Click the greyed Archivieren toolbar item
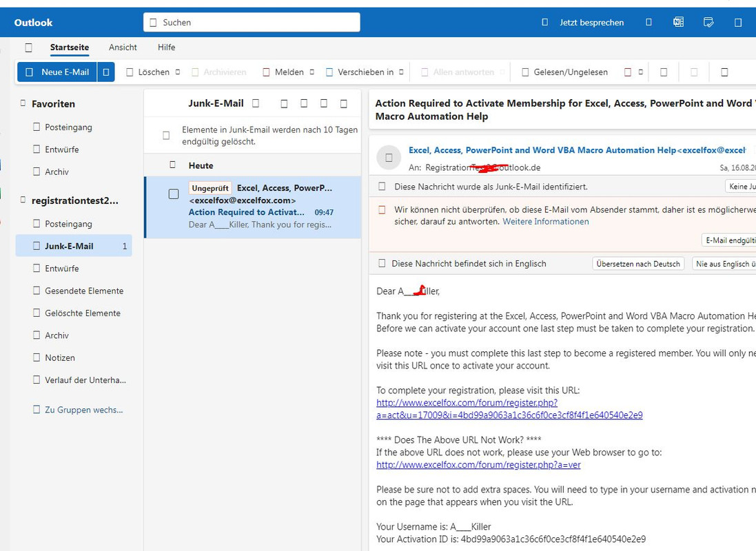 (x=219, y=72)
